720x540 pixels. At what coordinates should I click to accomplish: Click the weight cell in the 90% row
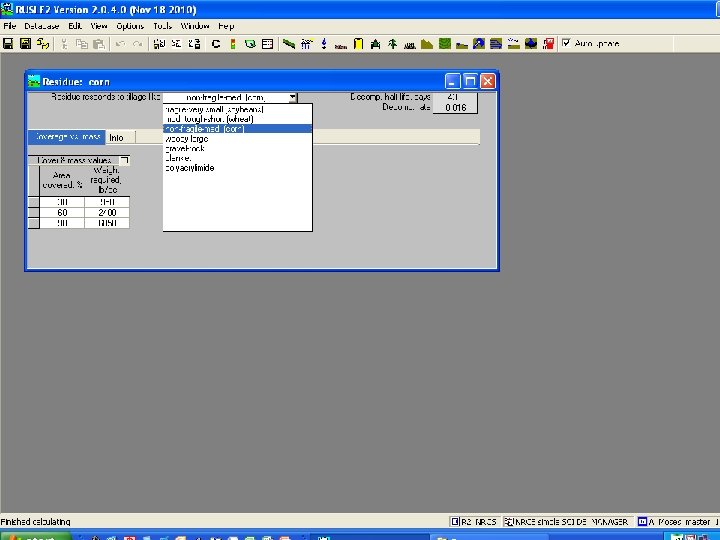pyautogui.click(x=107, y=223)
